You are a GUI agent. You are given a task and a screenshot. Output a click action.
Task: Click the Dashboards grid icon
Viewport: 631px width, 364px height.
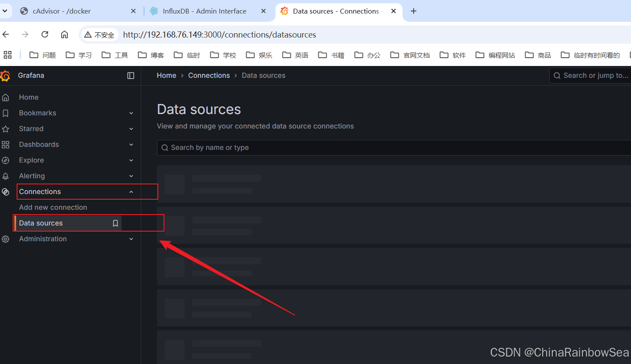tap(5, 145)
